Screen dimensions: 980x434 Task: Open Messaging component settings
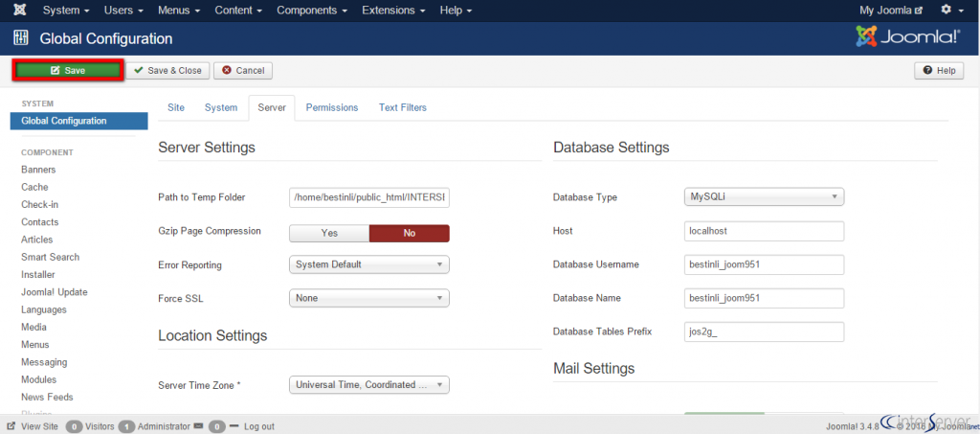point(44,362)
